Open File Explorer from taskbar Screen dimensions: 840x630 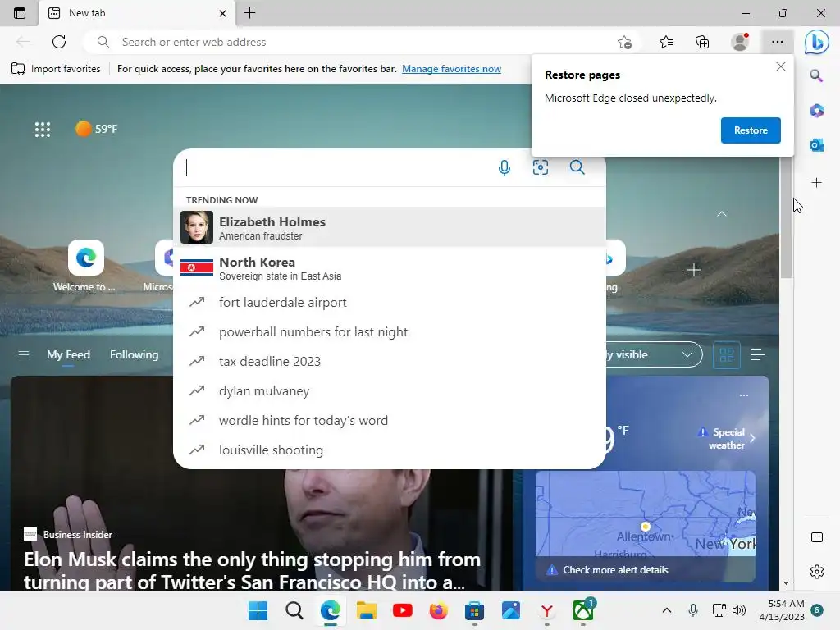click(x=367, y=610)
